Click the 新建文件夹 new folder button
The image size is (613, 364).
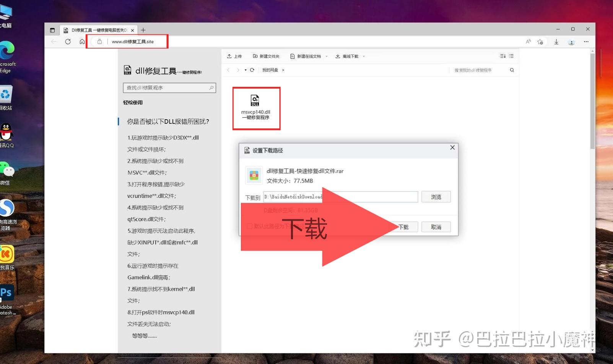tap(266, 56)
